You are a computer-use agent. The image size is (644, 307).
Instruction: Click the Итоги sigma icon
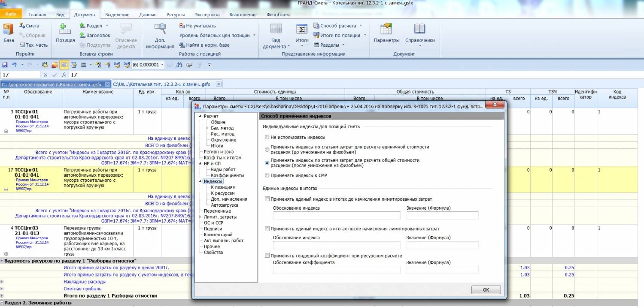(x=302, y=30)
